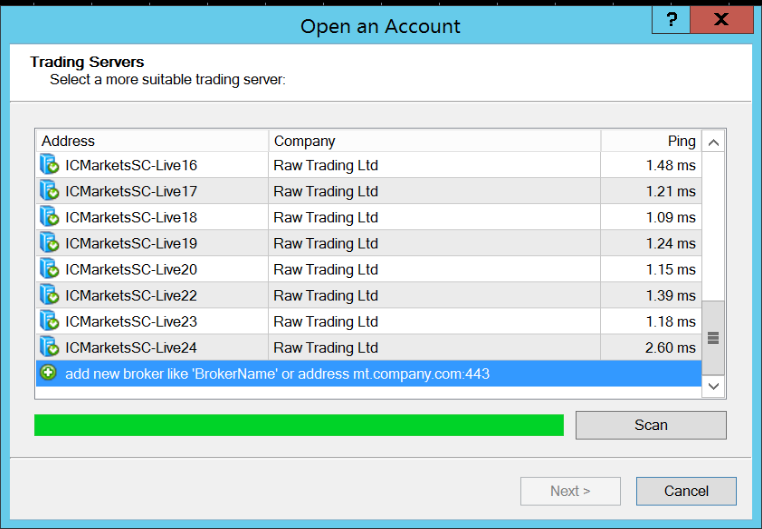Screen dimensions: 762x529
Task: Click Raw Trading Ltd in Live24 row
Action: click(x=326, y=348)
